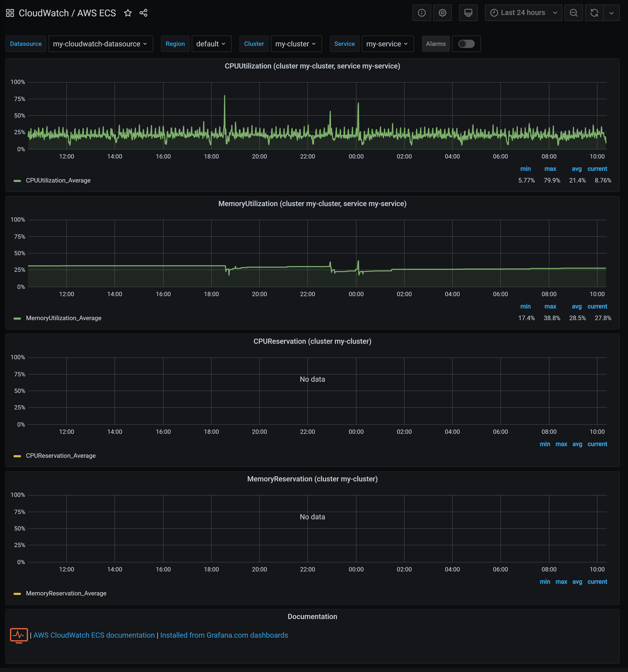Screen dimensions: 628x672
Task: Open CPUUtilization panel title menu
Action: pyautogui.click(x=312, y=66)
